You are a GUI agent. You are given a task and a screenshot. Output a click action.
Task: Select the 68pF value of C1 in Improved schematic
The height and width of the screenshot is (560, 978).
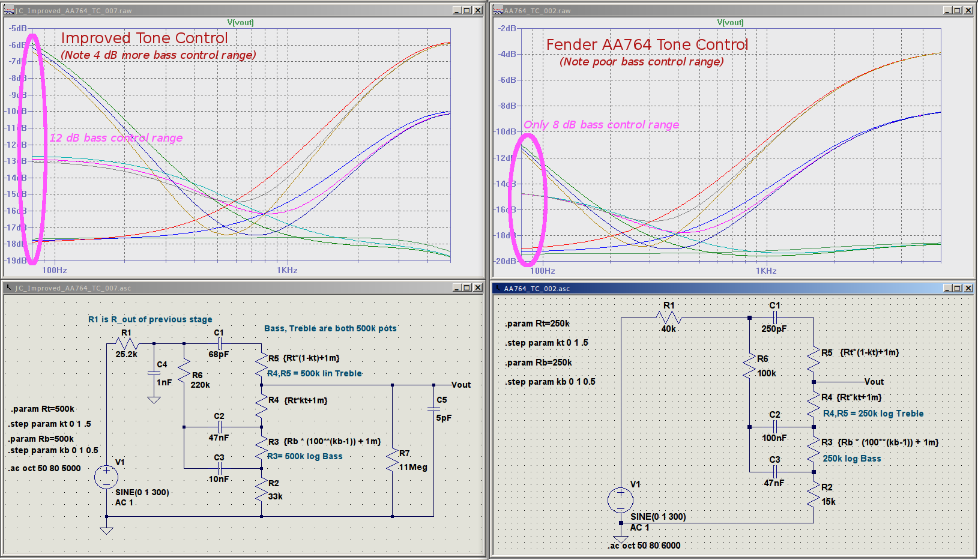pyautogui.click(x=219, y=354)
